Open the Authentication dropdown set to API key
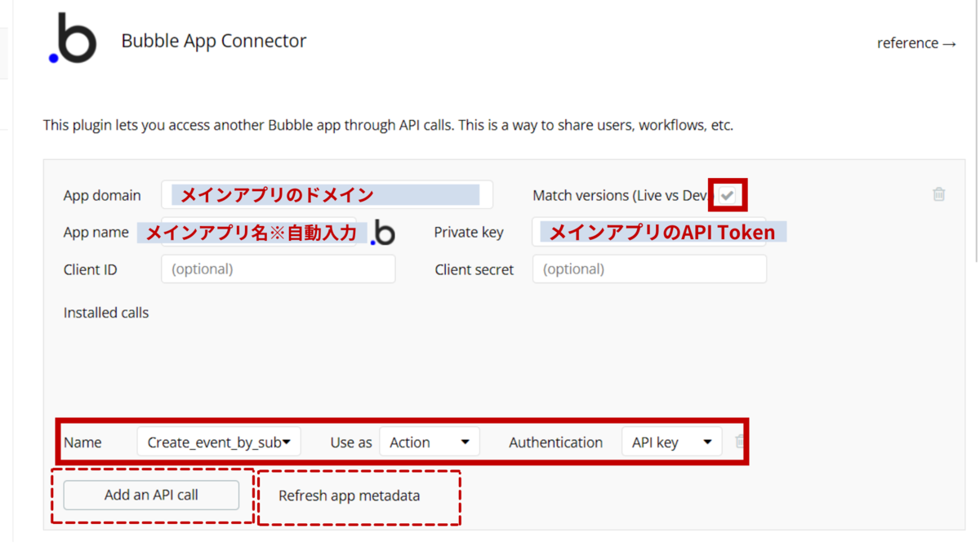This screenshot has width=980, height=551. coord(671,441)
